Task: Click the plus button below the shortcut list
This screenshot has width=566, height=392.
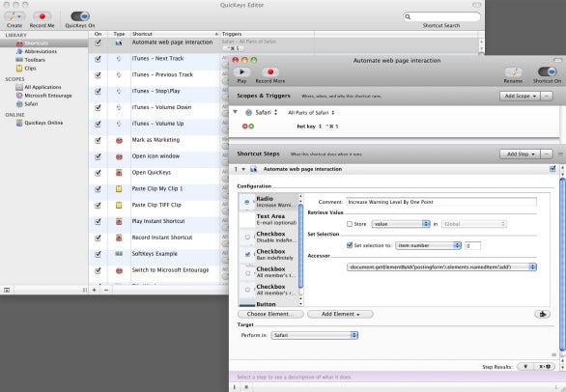Action: [95, 290]
